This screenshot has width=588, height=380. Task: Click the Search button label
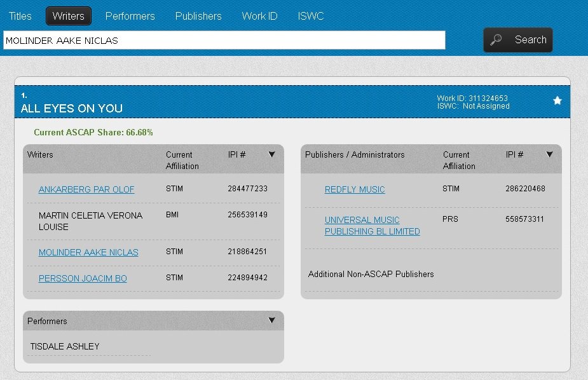click(530, 39)
